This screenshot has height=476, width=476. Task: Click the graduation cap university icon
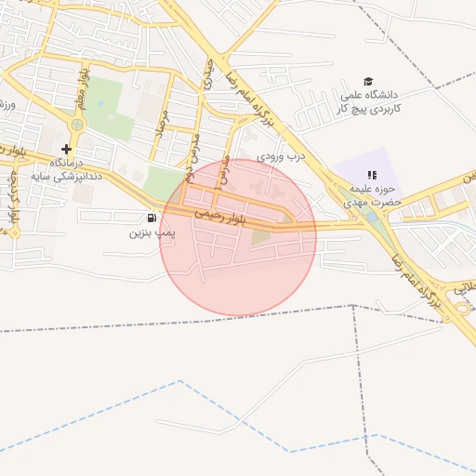(368, 82)
